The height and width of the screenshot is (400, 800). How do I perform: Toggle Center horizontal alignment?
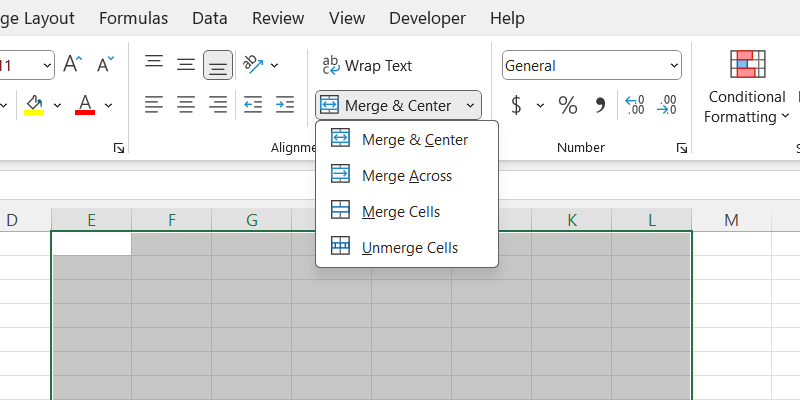tap(186, 104)
